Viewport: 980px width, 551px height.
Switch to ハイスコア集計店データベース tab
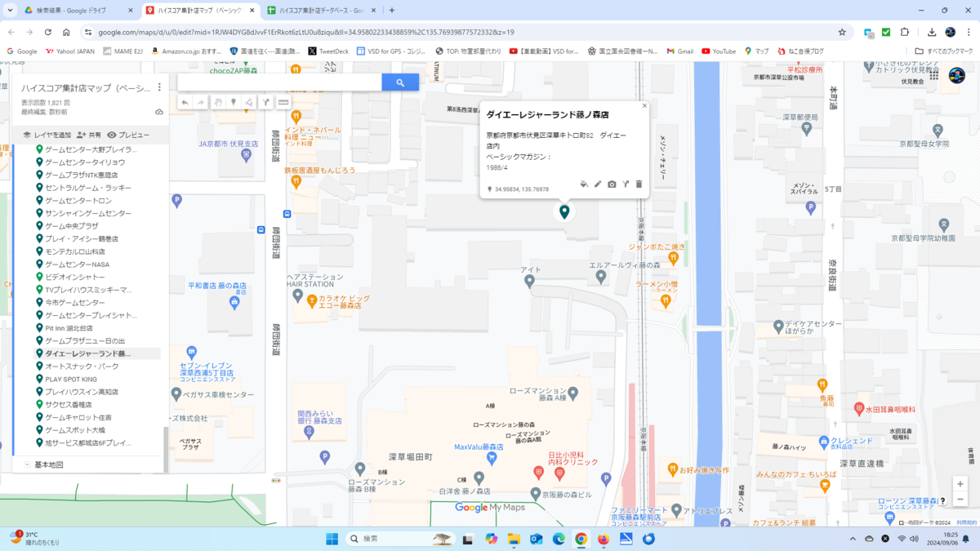[321, 11]
